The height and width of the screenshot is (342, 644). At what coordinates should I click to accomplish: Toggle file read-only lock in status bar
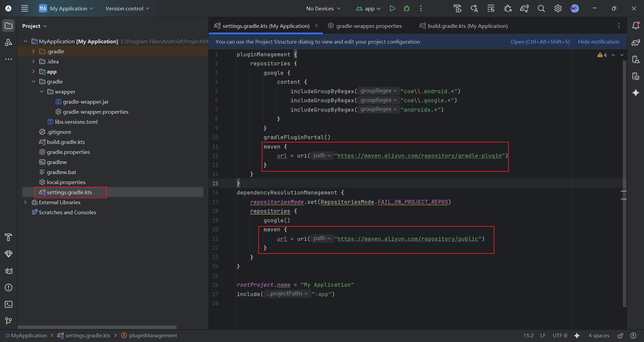[x=620, y=336]
